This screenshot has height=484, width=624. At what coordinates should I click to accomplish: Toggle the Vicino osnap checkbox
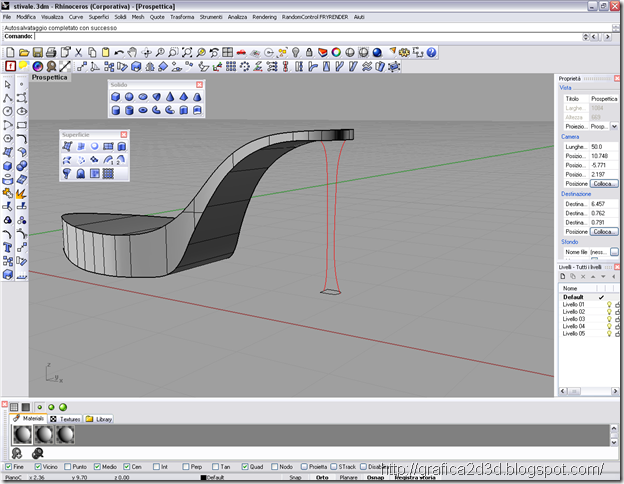tap(38, 466)
